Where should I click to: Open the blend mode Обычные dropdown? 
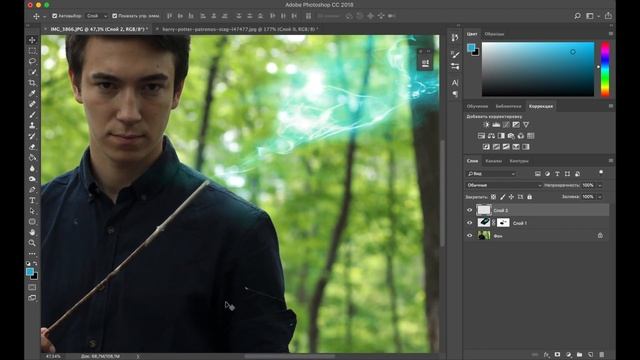[x=504, y=185]
